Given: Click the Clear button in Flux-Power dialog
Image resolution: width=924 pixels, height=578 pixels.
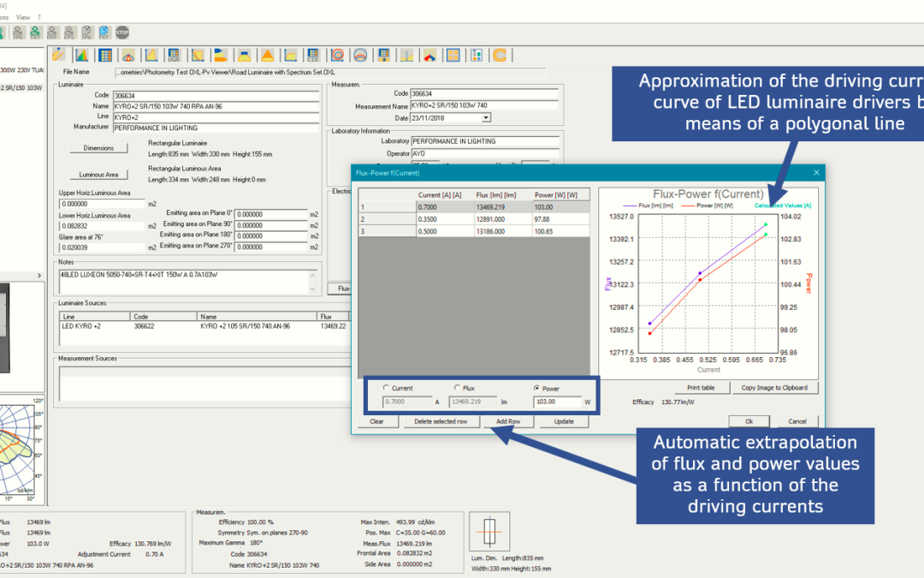Looking at the screenshot, I should tap(377, 421).
